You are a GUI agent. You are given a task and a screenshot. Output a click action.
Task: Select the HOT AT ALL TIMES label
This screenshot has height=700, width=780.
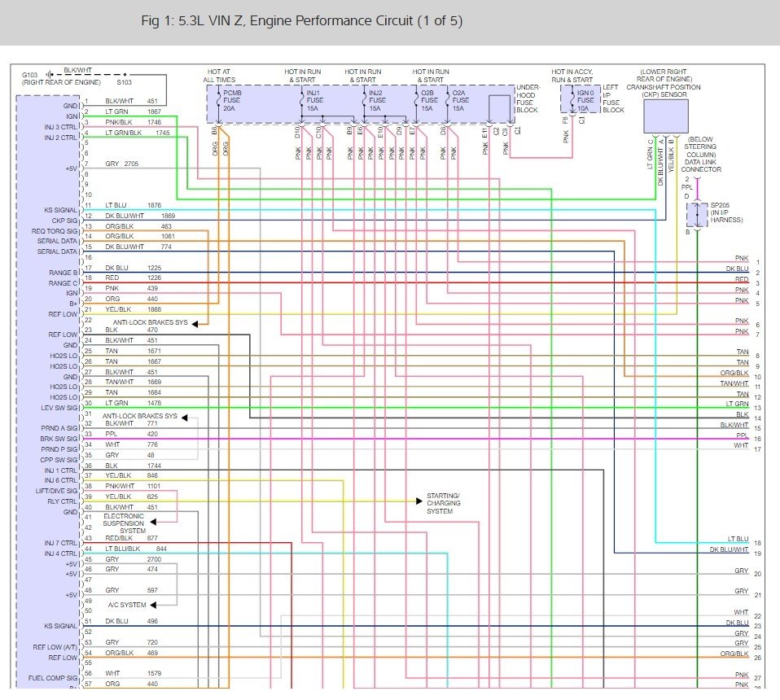tap(219, 76)
